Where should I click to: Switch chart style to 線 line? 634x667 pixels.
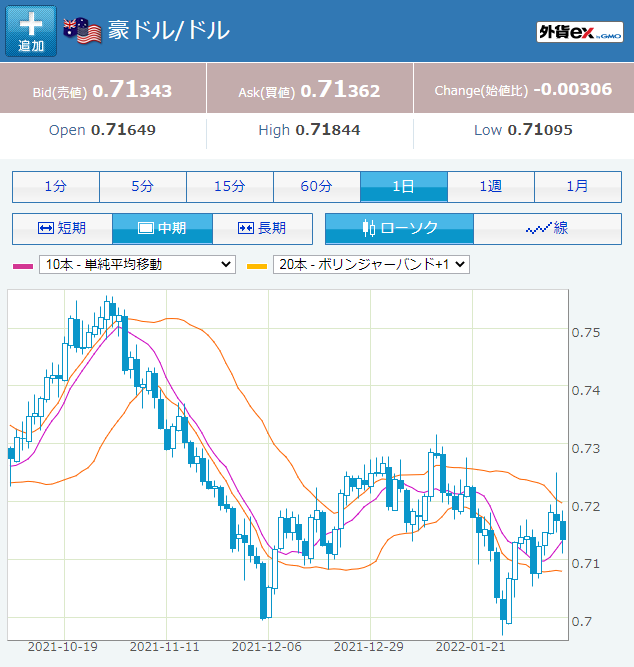pyautogui.click(x=548, y=229)
